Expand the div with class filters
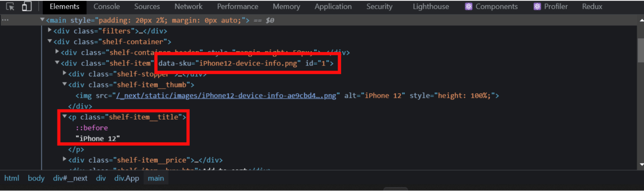This screenshot has height=191, width=644. coord(50,30)
